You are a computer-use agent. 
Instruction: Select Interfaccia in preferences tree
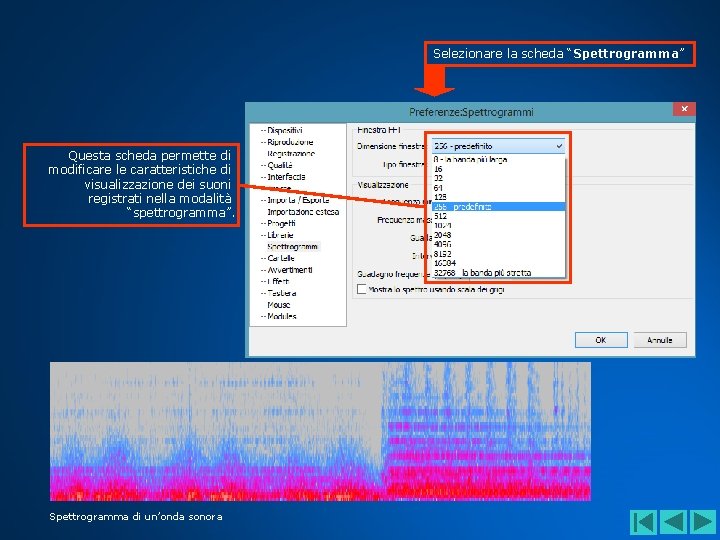pyautogui.click(x=286, y=177)
